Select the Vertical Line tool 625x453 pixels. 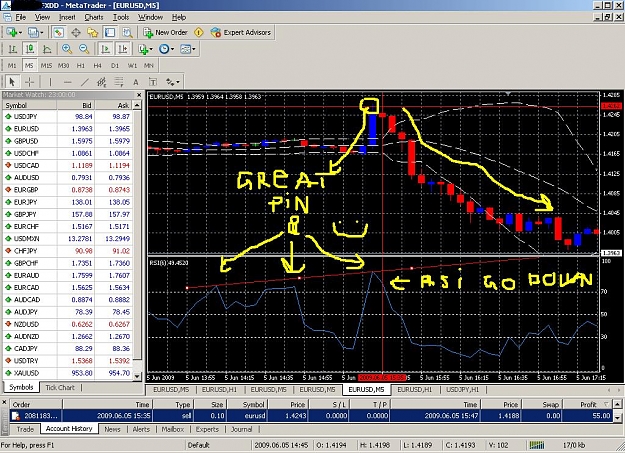point(50,82)
